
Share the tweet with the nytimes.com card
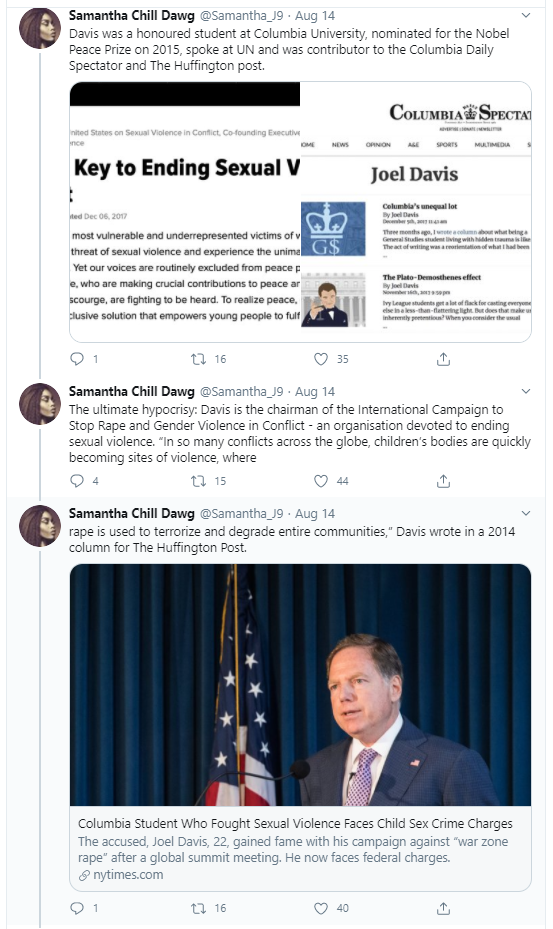[x=443, y=908]
